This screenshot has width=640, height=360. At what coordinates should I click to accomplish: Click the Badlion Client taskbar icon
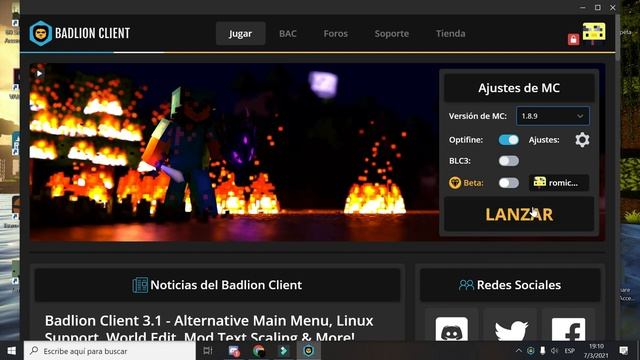coord(309,351)
